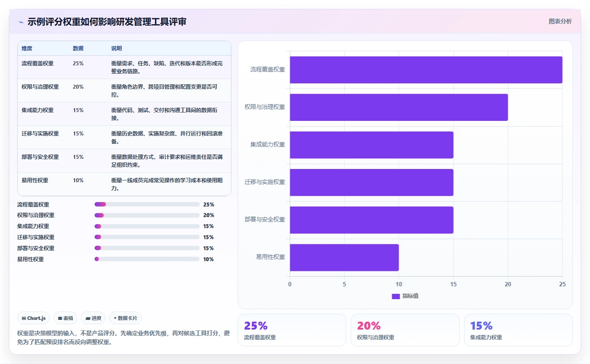This screenshot has height=364, width=590.
Task: Click the 维度 column header
Action: (27, 49)
